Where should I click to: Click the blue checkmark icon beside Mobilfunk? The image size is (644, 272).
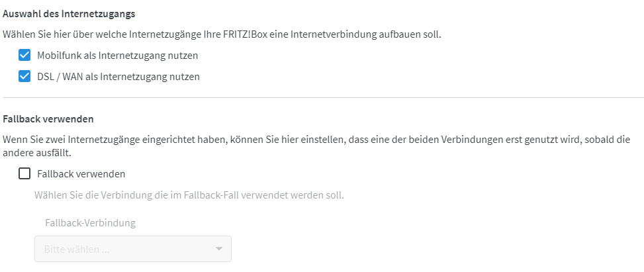coord(25,56)
